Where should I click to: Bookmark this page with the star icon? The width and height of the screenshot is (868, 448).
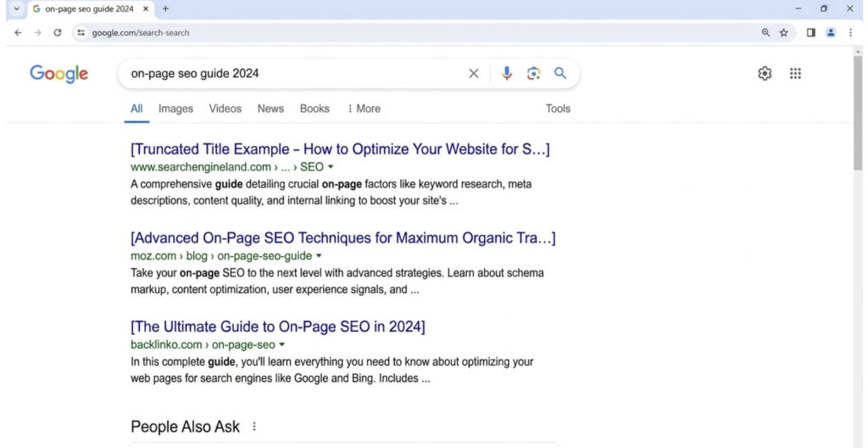coord(784,33)
